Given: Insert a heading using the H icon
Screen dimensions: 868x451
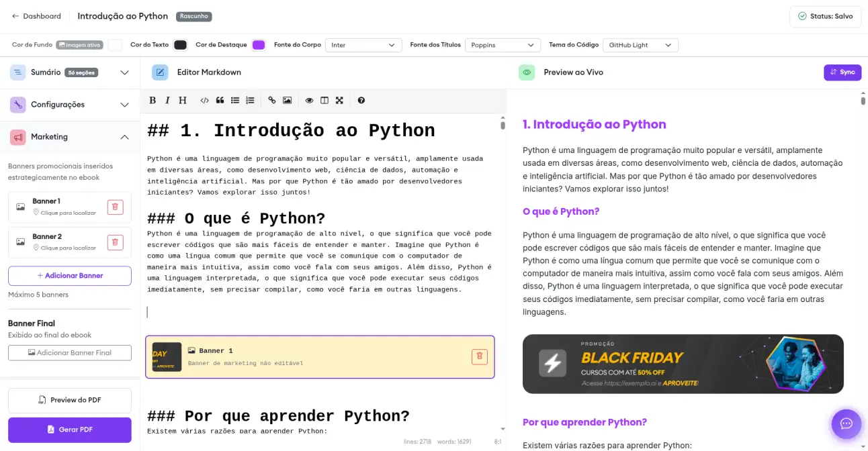Looking at the screenshot, I should tap(182, 100).
